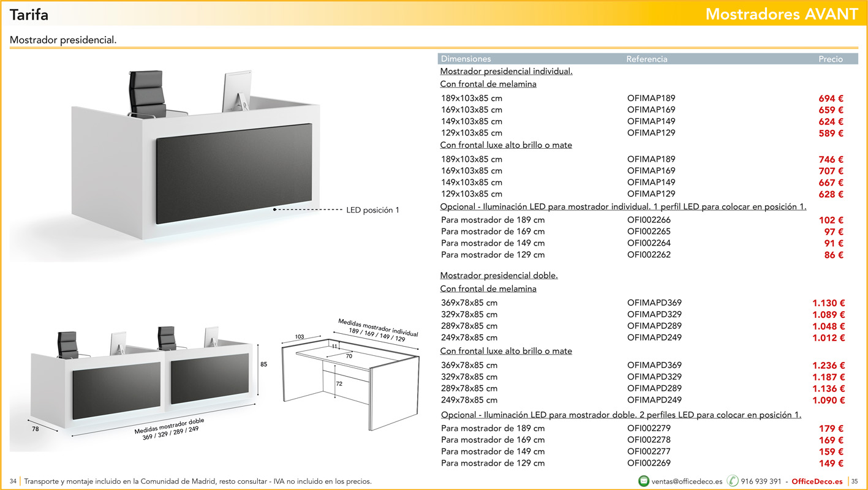Click the 707 € price
This screenshot has height=490, width=868.
point(831,171)
